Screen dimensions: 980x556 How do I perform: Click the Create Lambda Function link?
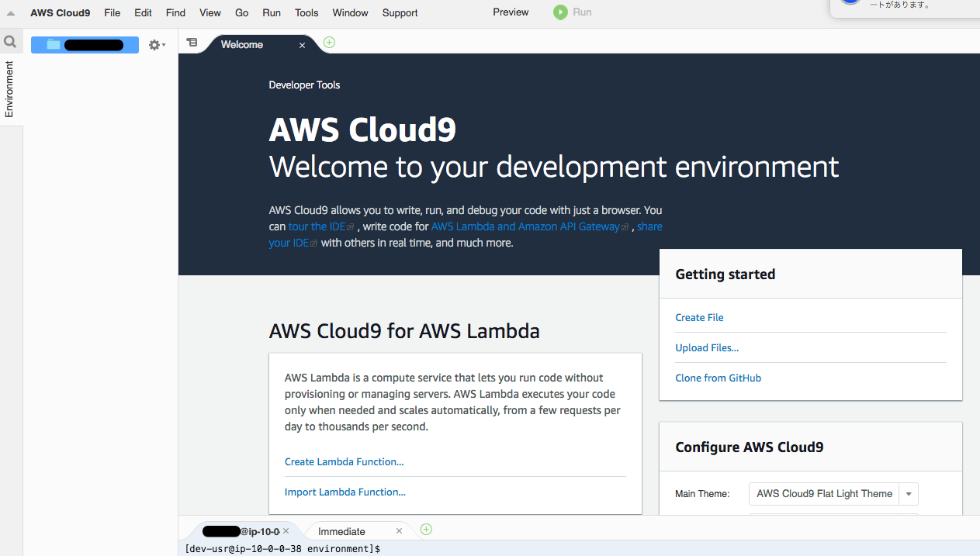coord(344,461)
